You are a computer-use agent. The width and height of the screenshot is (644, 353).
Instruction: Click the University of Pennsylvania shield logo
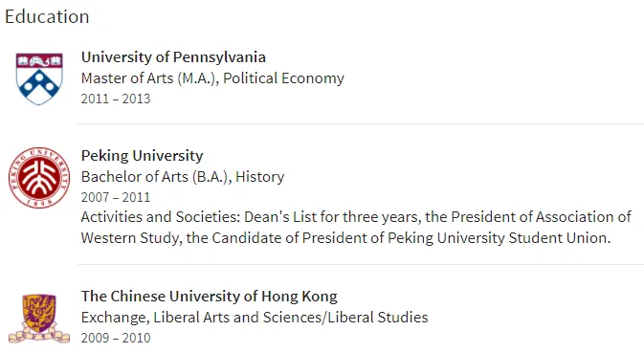click(x=39, y=78)
